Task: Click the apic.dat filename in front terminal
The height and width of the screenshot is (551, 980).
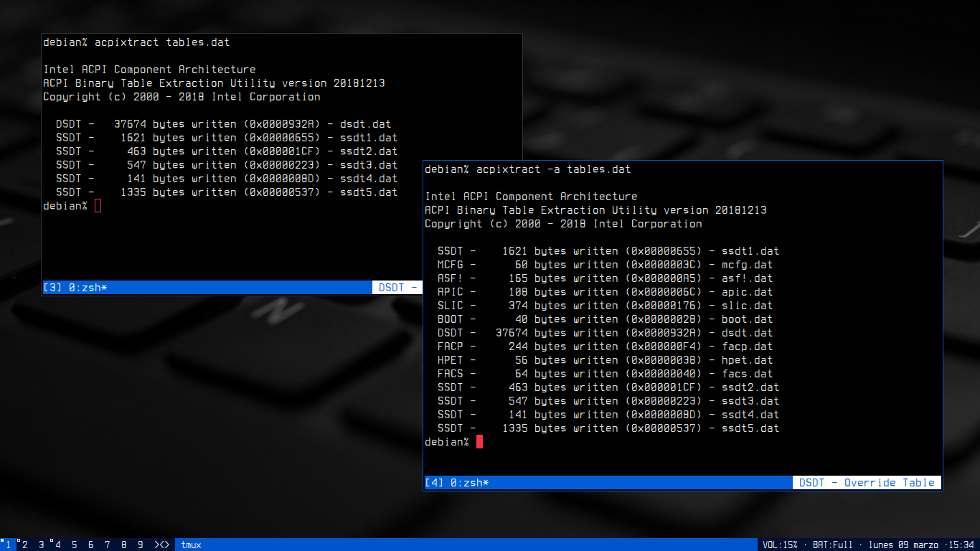Action: tap(747, 292)
